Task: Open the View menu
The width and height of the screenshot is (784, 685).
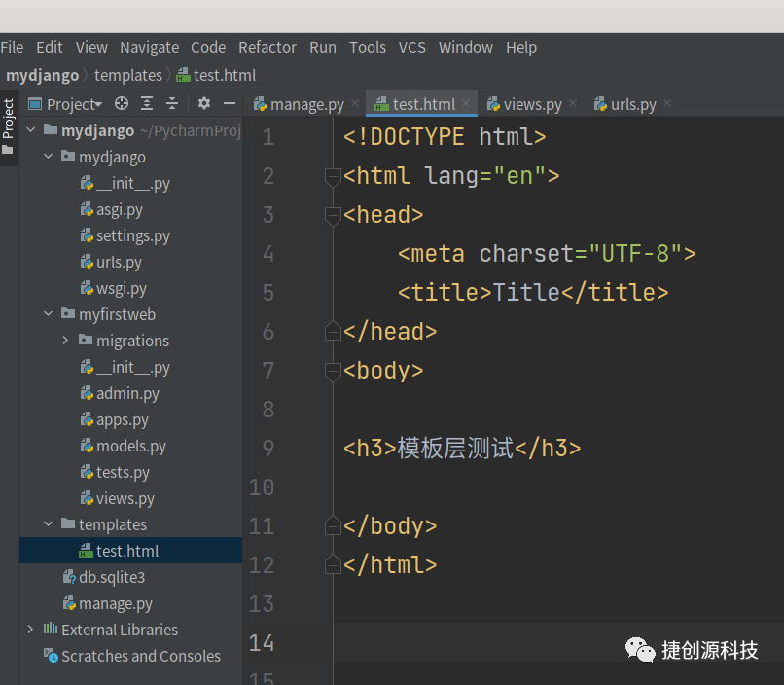Action: click(x=91, y=47)
